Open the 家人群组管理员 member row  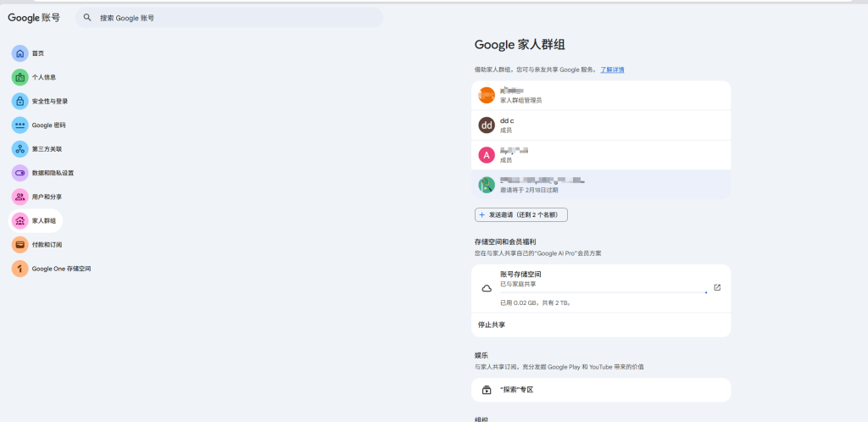tap(601, 96)
